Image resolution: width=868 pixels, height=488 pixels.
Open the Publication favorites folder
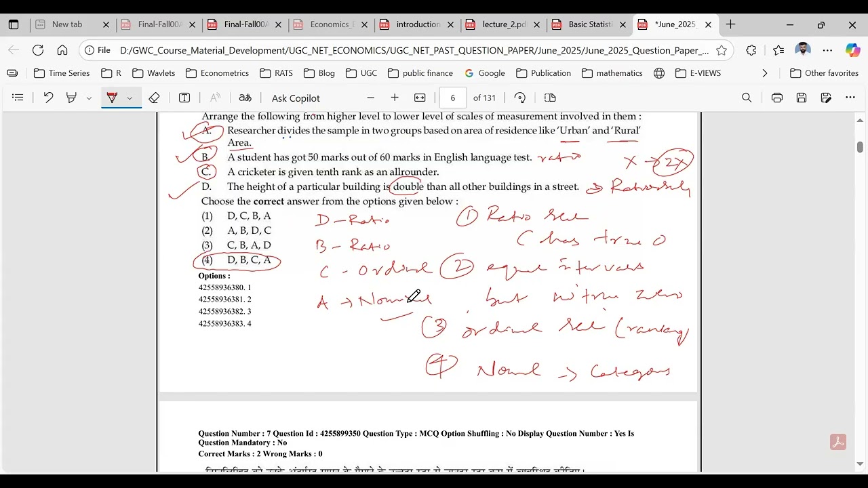[543, 73]
